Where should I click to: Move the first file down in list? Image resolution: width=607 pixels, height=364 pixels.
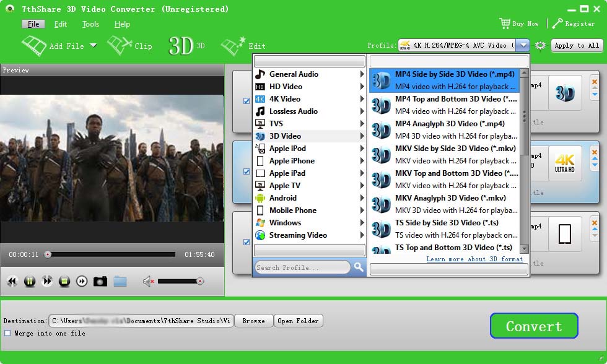pyautogui.click(x=595, y=94)
